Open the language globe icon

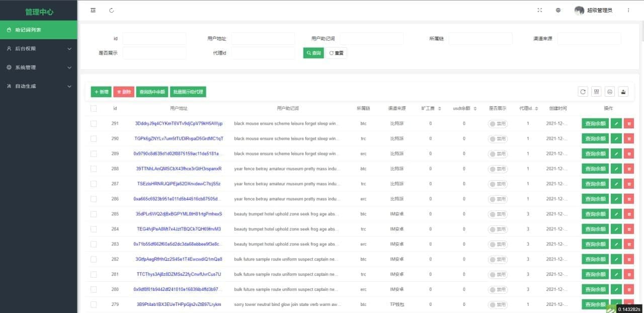pos(558,10)
